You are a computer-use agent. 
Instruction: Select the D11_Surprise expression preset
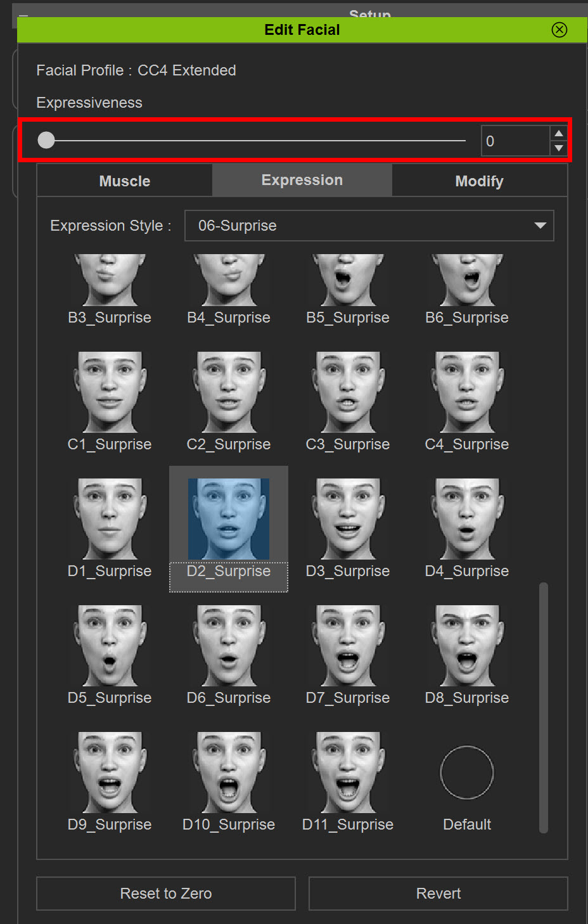pyautogui.click(x=348, y=773)
